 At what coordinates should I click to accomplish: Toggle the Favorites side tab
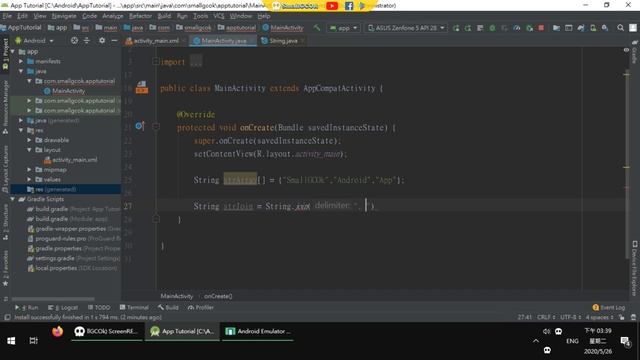pyautogui.click(x=5, y=268)
